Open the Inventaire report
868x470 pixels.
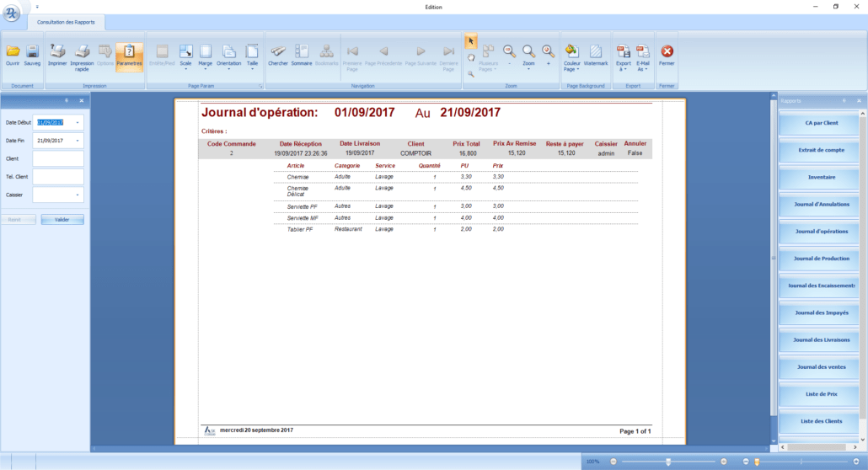[x=821, y=177]
